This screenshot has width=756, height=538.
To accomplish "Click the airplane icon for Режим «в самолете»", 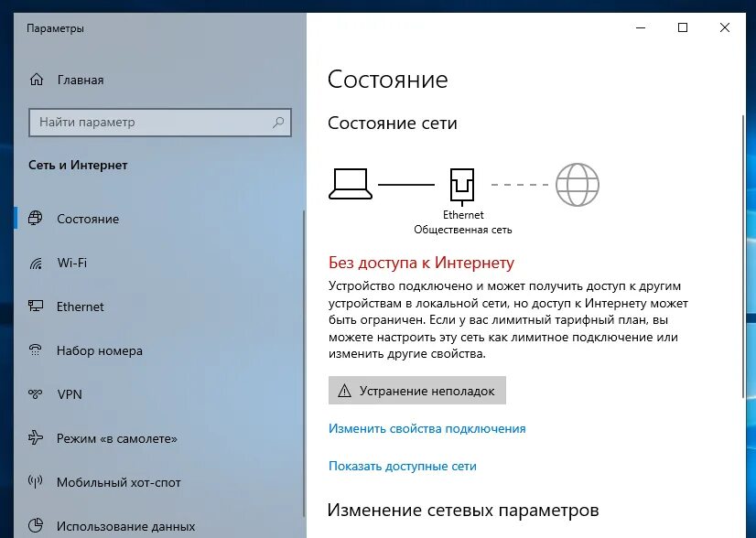I will (35, 437).
